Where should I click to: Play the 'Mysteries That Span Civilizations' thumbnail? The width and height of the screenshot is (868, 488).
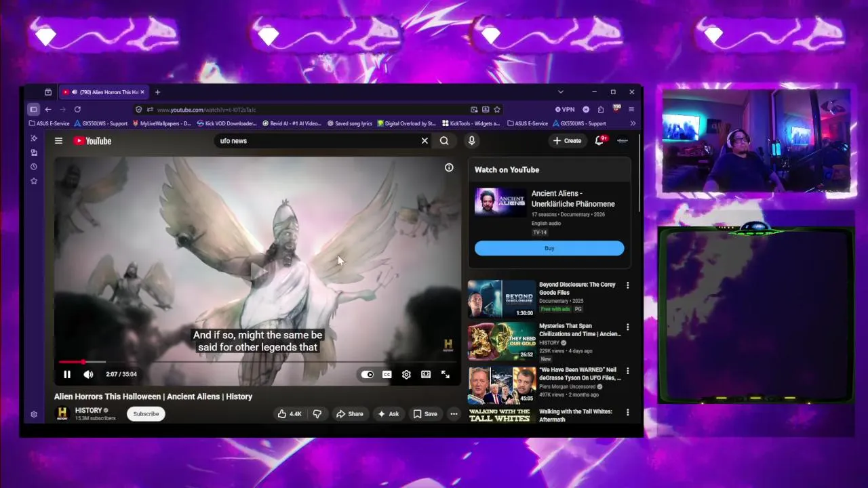[502, 342]
